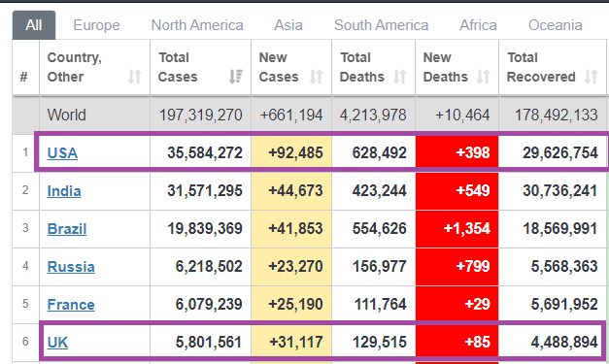Switch to the Oceania tab
The width and height of the screenshot is (609, 364).
tap(556, 25)
